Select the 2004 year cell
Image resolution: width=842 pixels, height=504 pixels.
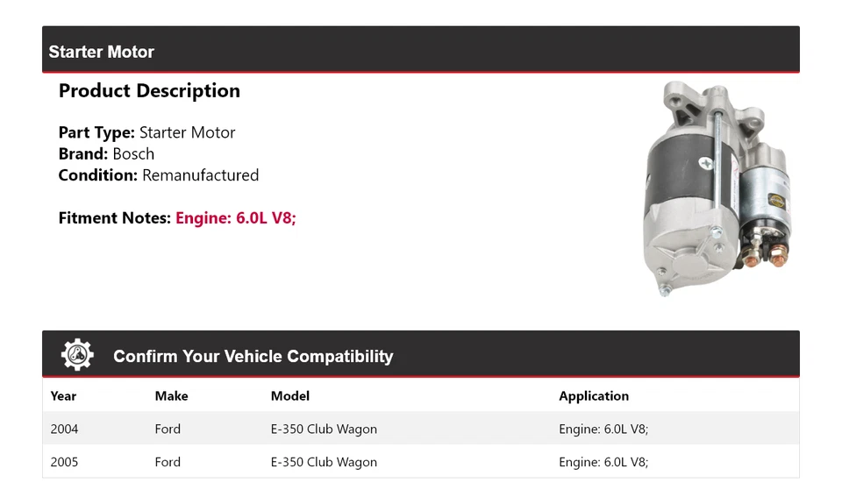click(64, 429)
